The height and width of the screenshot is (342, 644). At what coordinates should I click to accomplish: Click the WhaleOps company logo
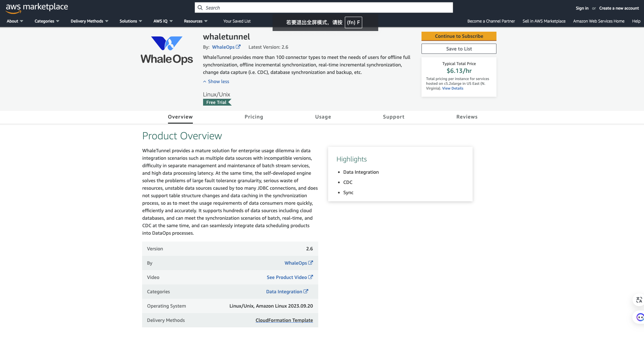point(167,50)
